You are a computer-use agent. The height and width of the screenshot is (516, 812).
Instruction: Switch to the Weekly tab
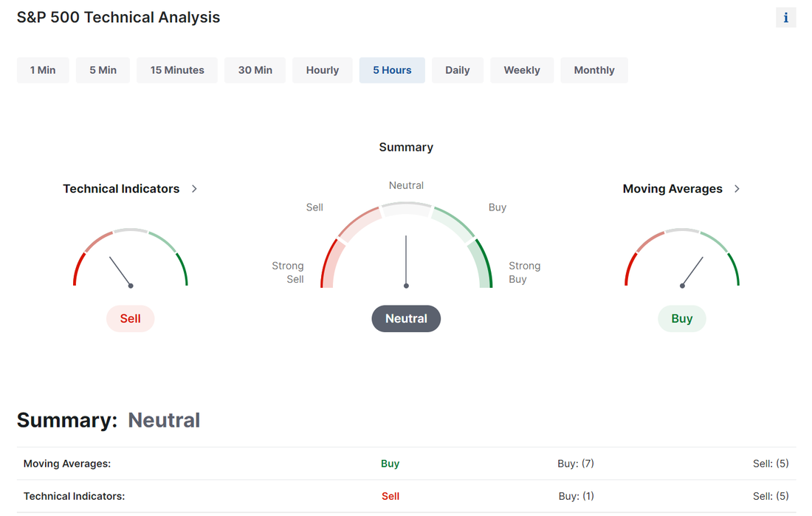[522, 70]
